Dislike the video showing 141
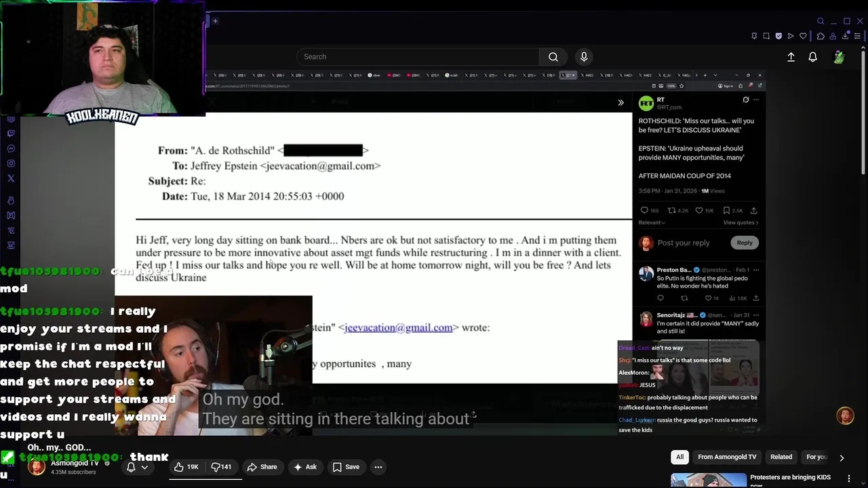868x488 pixels. (x=221, y=467)
